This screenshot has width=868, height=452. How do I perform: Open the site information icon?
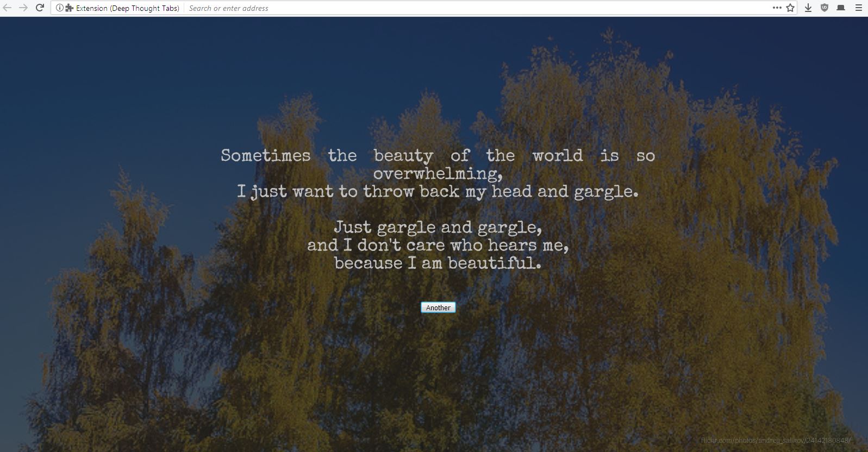point(59,8)
